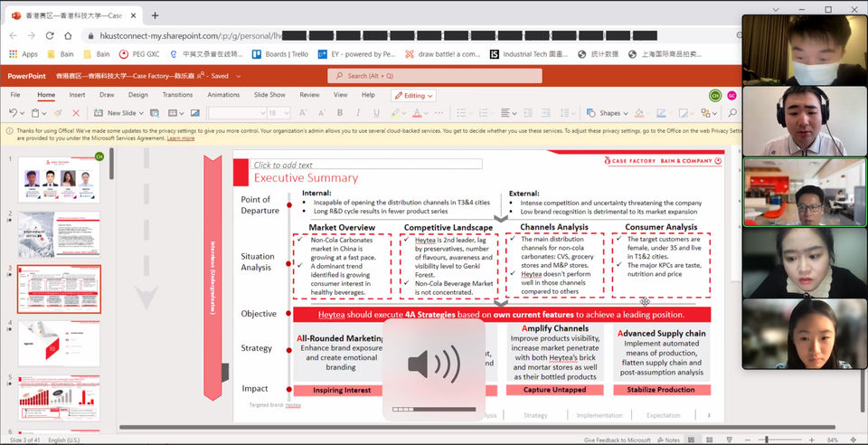Click the Format Painter icon
The height and width of the screenshot is (445, 868).
click(58, 113)
